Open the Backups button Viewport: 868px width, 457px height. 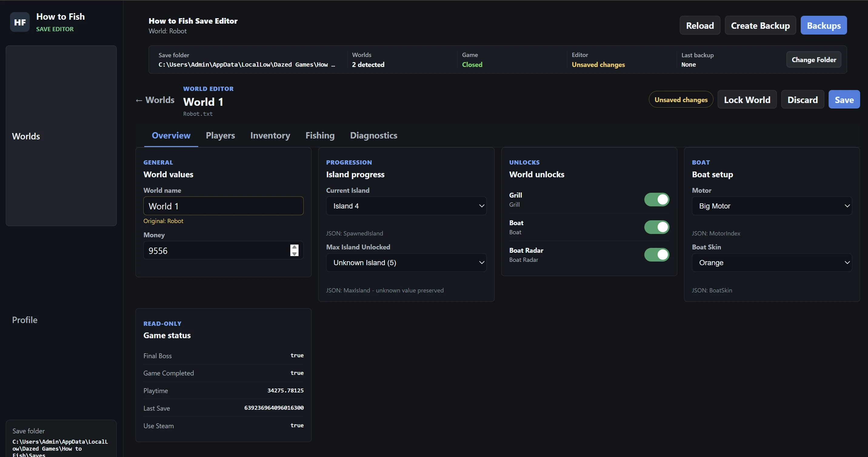(823, 25)
